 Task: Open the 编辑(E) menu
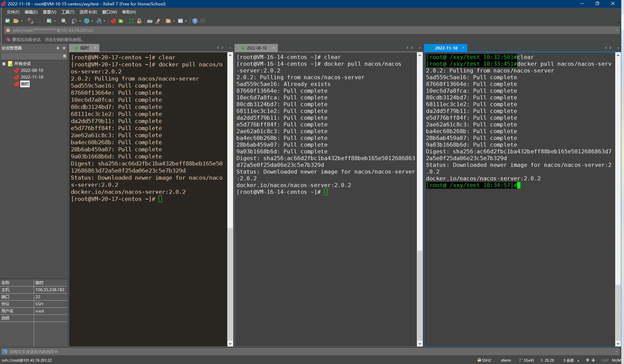click(31, 12)
